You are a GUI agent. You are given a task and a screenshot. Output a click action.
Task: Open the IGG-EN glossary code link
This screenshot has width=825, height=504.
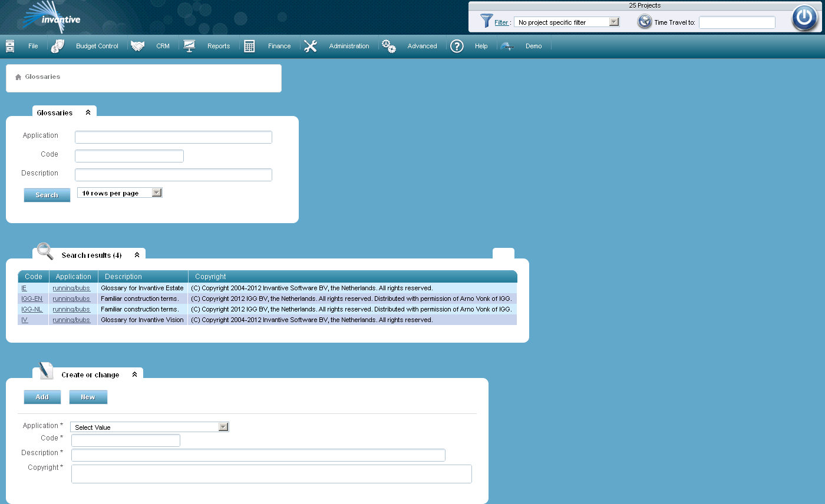point(32,299)
